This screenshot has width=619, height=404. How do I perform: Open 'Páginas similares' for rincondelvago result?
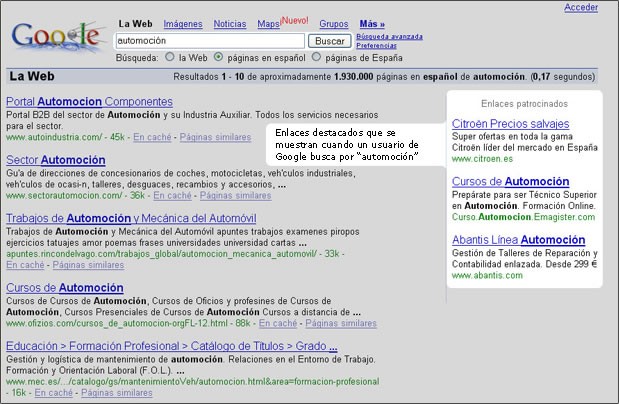point(88,265)
